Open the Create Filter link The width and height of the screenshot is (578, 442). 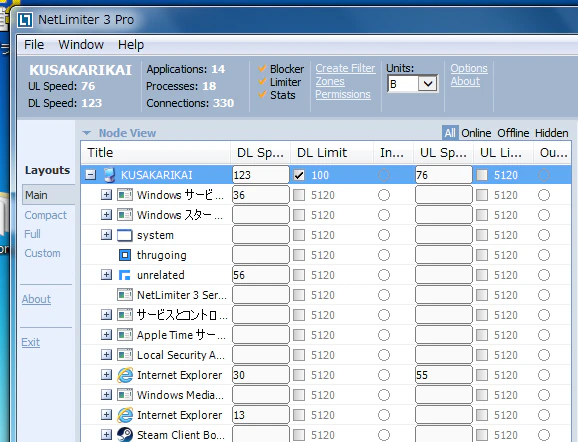coord(345,68)
